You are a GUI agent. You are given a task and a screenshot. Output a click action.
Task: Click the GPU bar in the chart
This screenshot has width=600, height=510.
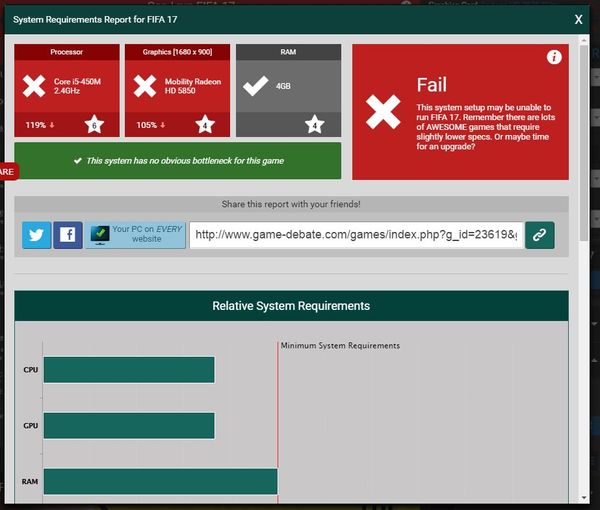pyautogui.click(x=129, y=425)
